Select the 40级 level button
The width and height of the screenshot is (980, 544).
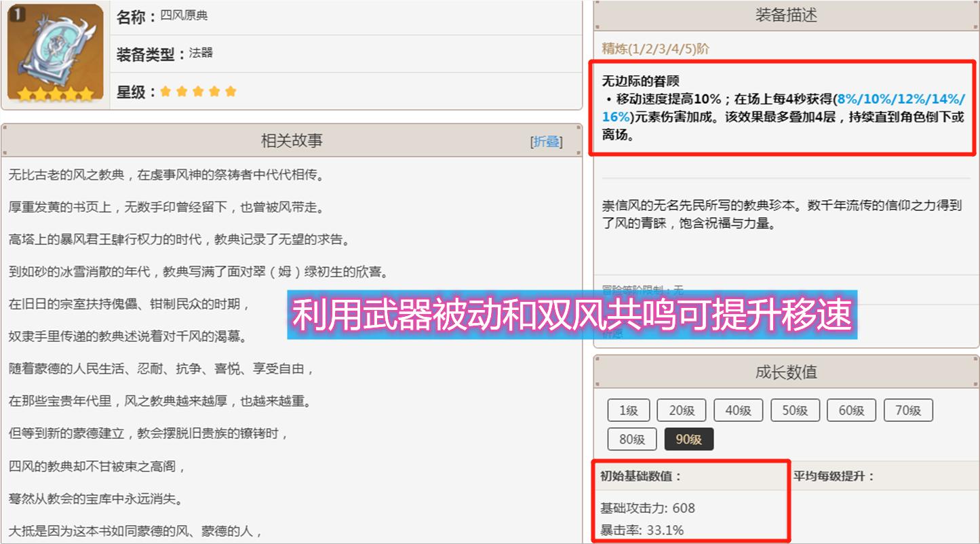coord(738,410)
